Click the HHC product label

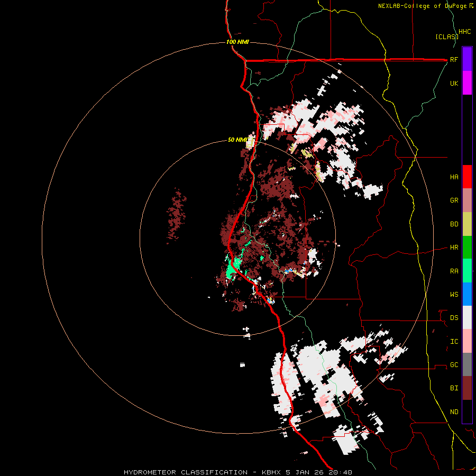465,32
